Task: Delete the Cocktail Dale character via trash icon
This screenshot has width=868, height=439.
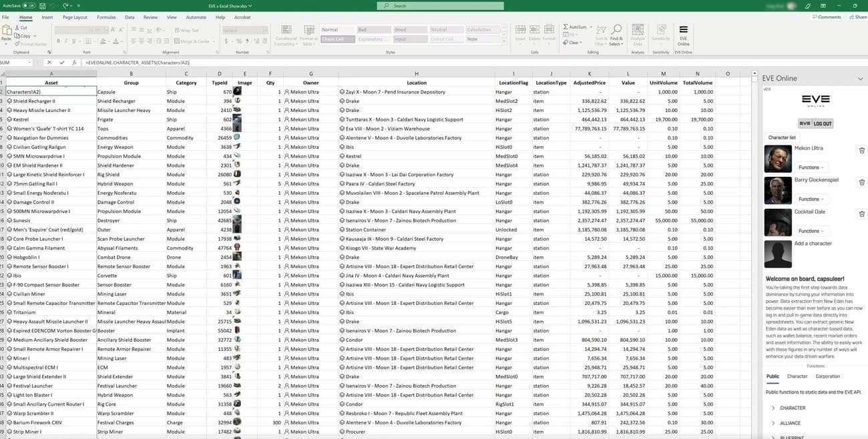Action: coord(861,213)
